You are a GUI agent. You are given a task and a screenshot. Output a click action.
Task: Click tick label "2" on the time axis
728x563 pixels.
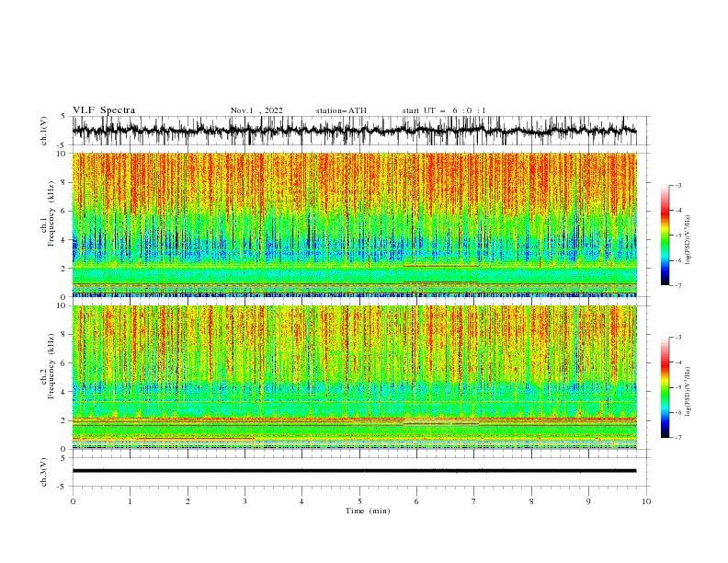188,501
